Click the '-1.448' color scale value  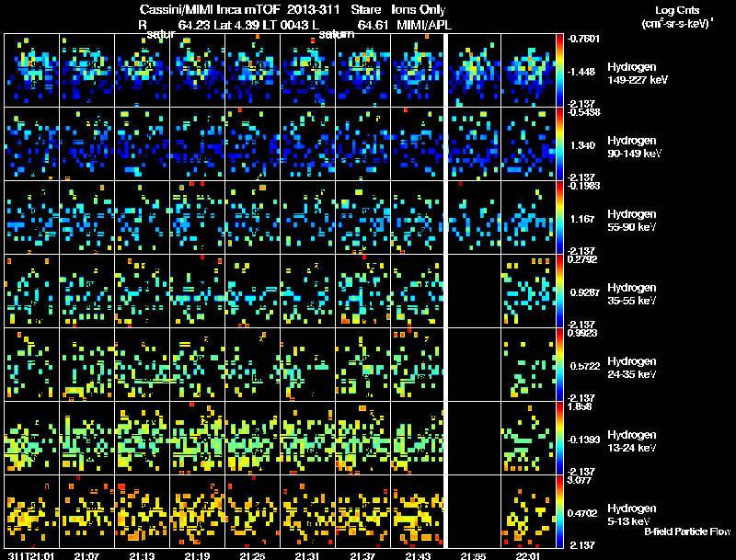581,72
